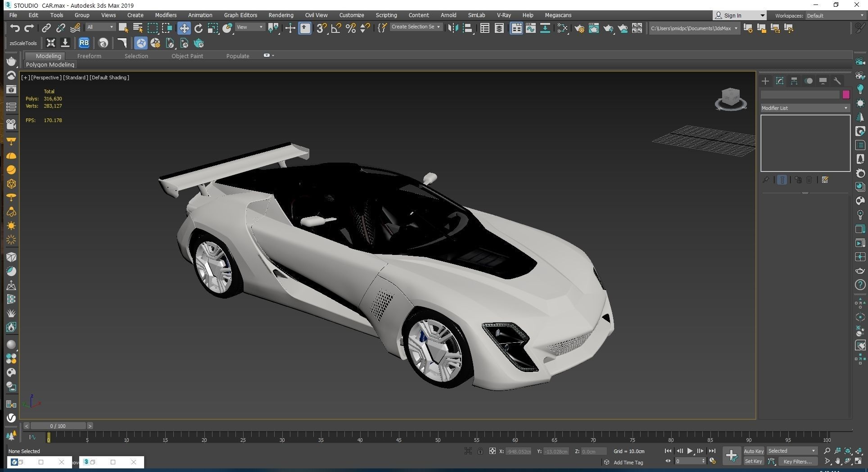Activate the Select and Move tool
This screenshot has width=868, height=472.
tap(184, 28)
